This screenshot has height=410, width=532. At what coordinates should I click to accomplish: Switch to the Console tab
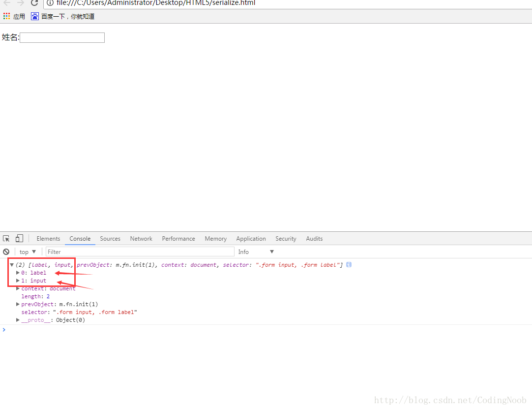coord(80,239)
